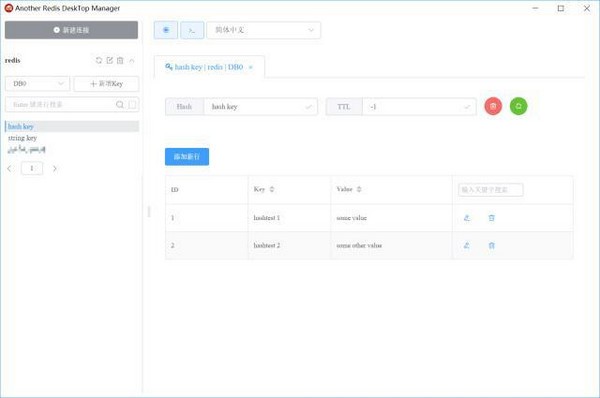The width and height of the screenshot is (600, 398).
Task: Click the search magnifier icon
Action: pos(120,104)
